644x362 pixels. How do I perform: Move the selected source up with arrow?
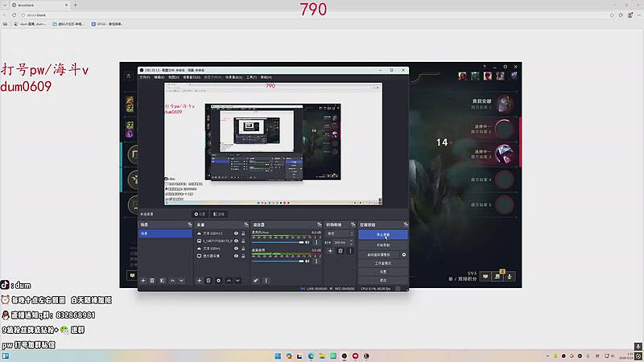point(229,280)
